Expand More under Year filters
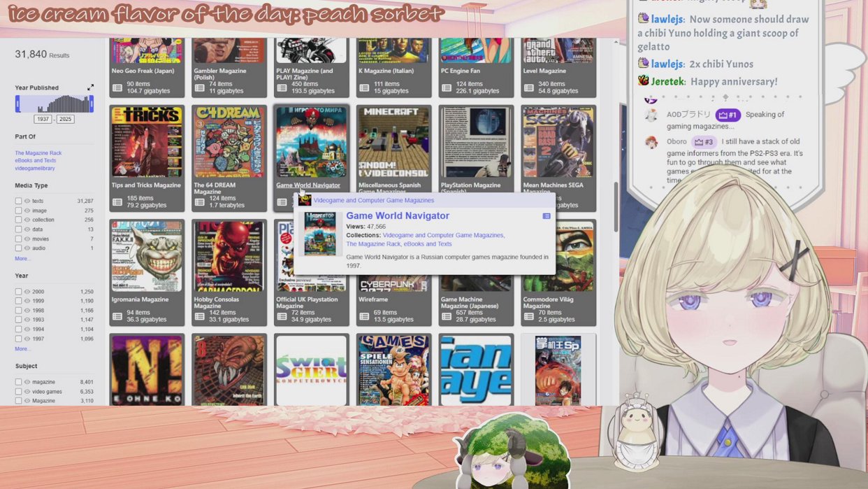This screenshot has height=489, width=868. click(22, 349)
